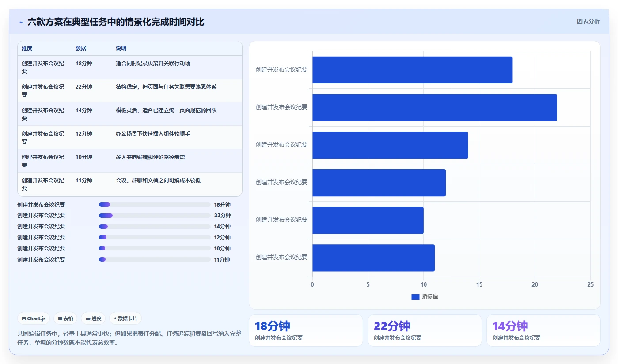Click the blue icon beside the page title

(x=21, y=22)
